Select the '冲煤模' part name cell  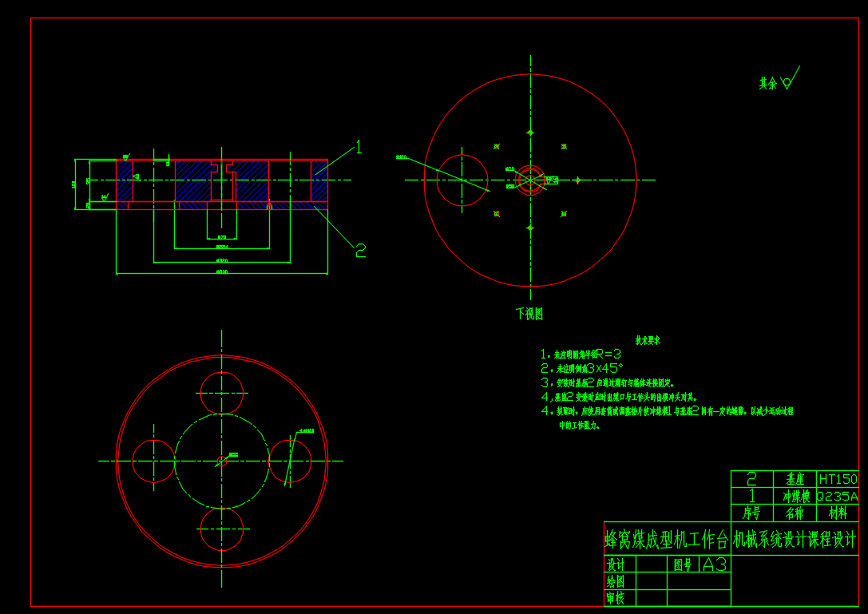click(x=795, y=496)
